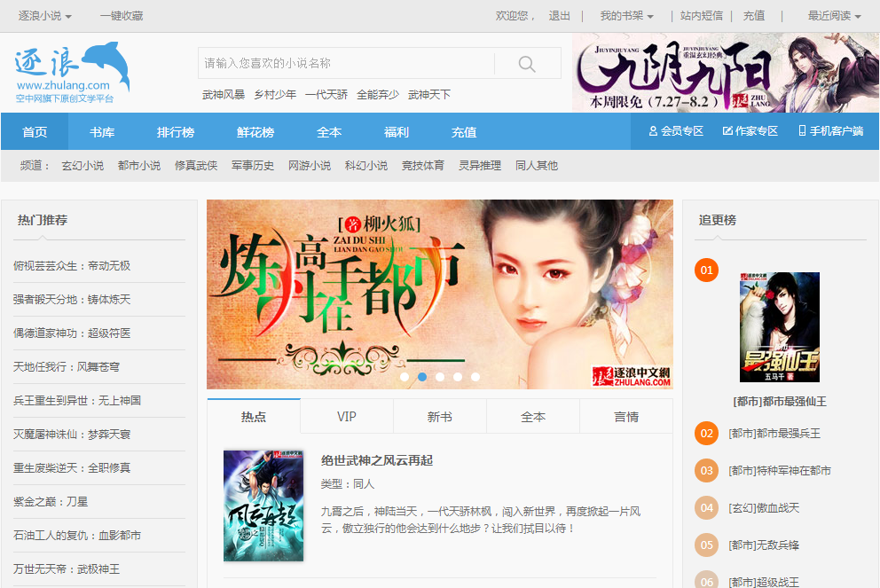Open 强者锻天分地：铸体炼天 recommendation

tap(72, 300)
